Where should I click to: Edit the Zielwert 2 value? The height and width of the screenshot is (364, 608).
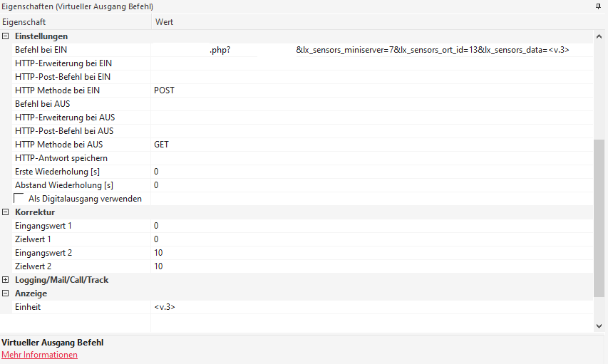point(371,266)
